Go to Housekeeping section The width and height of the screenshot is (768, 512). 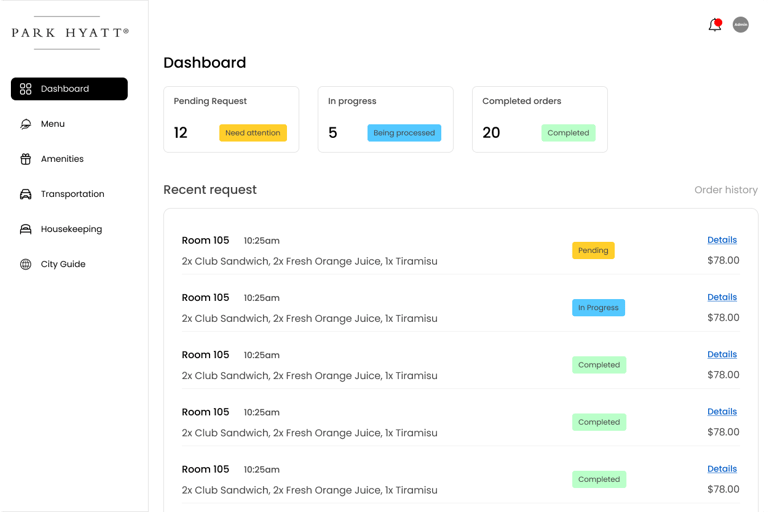(71, 229)
